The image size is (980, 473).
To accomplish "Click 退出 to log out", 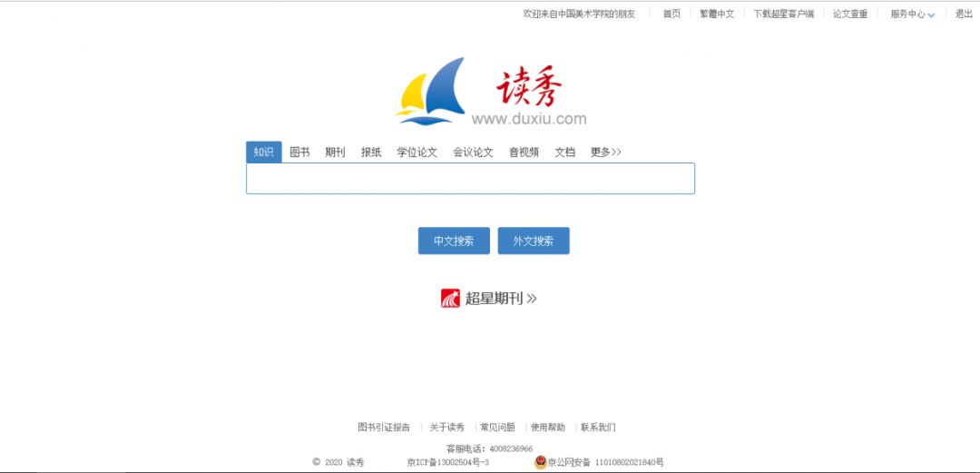I will tap(964, 14).
